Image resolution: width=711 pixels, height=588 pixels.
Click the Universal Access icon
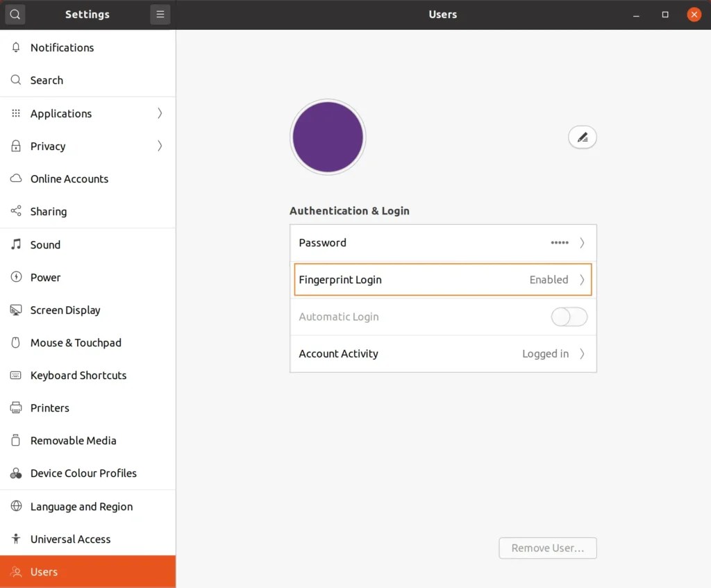(x=15, y=539)
